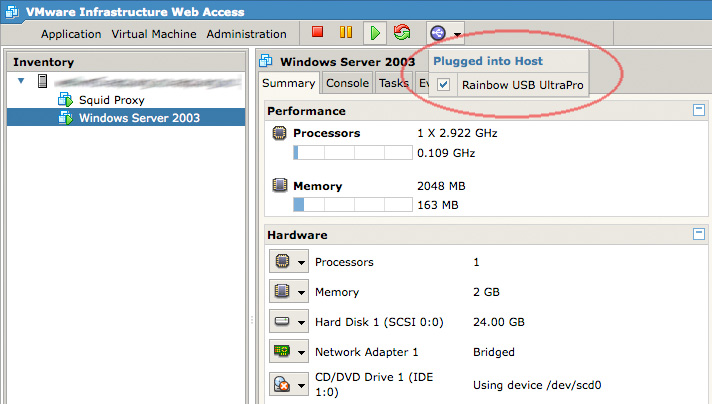Click the Memory hardware icon button

[x=282, y=291]
